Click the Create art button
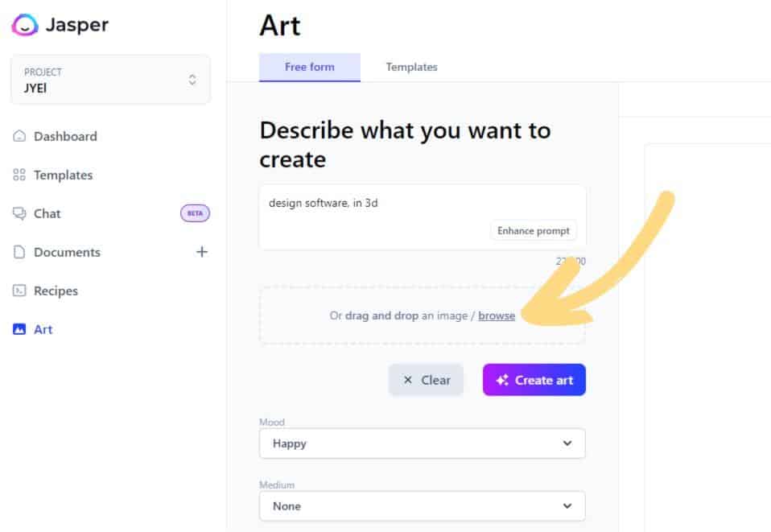 pyautogui.click(x=534, y=380)
